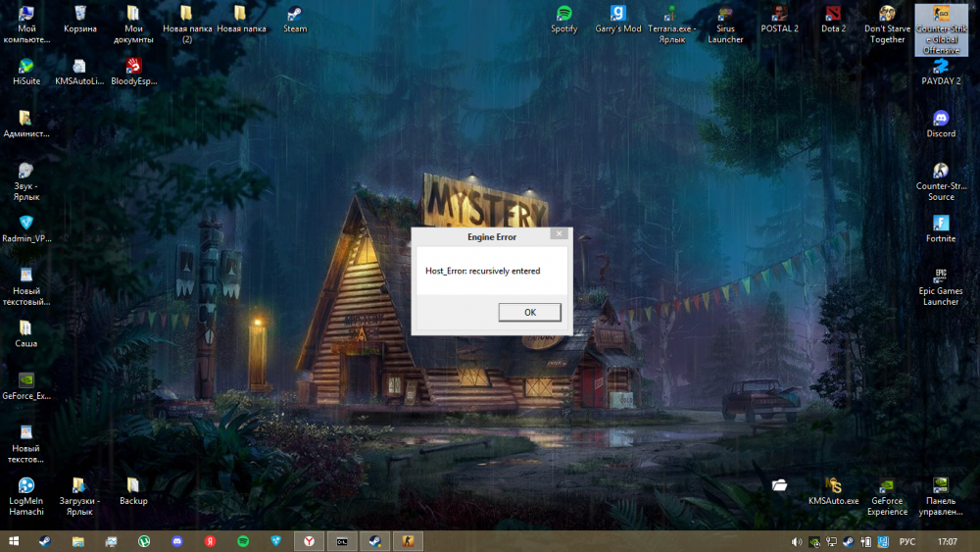Open volume control in system tray
The image size is (980, 552).
coord(796,542)
